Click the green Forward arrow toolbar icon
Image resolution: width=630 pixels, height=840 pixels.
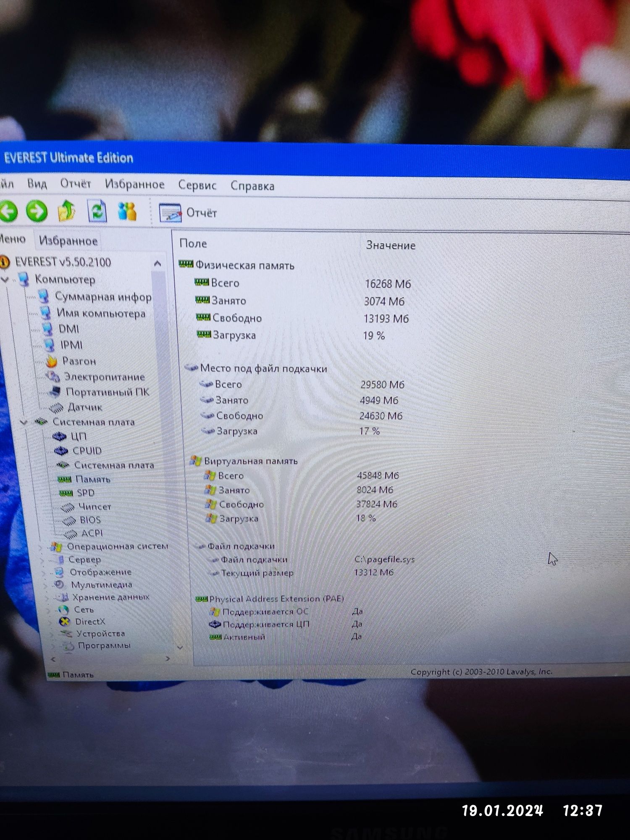pos(37,211)
